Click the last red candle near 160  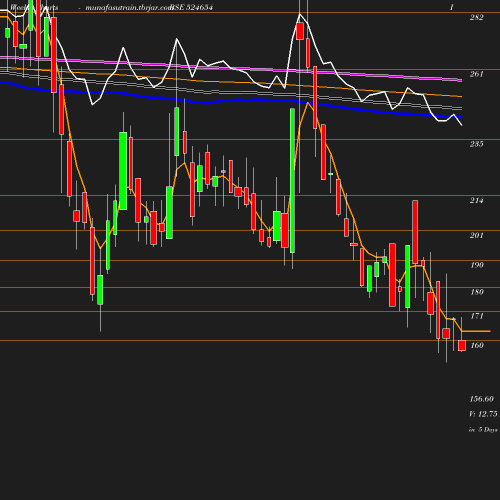click(462, 346)
